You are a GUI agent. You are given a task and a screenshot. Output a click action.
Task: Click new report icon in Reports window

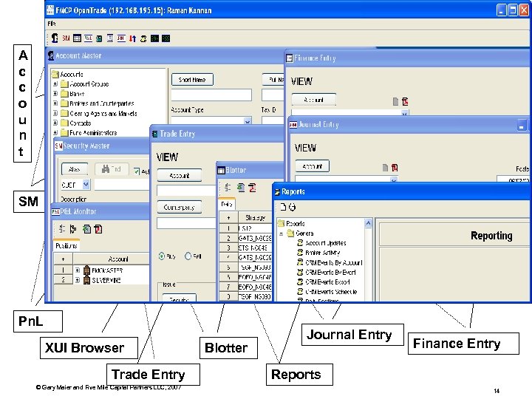(x=283, y=207)
